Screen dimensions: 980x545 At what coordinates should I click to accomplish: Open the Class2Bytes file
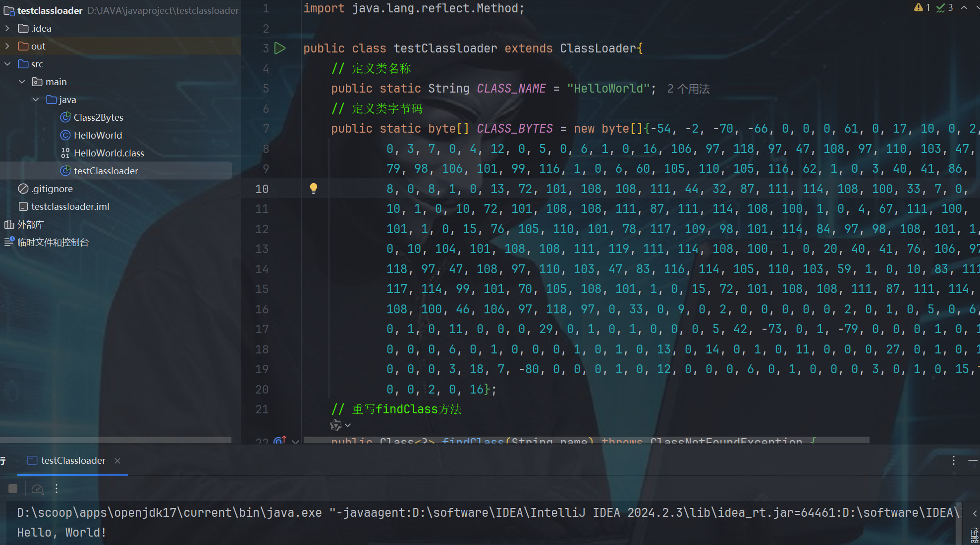click(98, 117)
